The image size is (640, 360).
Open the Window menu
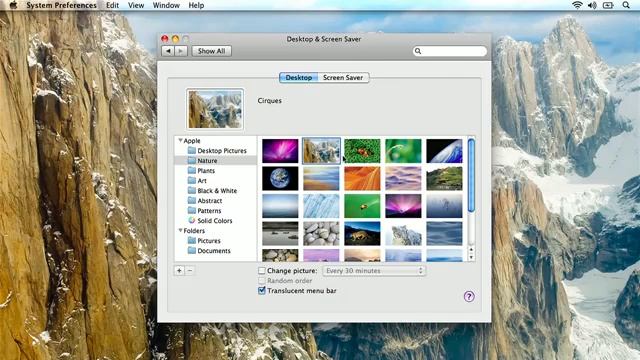166,5
